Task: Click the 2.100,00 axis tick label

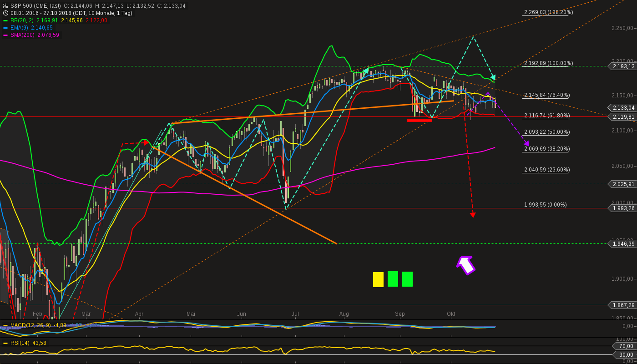Action: point(623,131)
